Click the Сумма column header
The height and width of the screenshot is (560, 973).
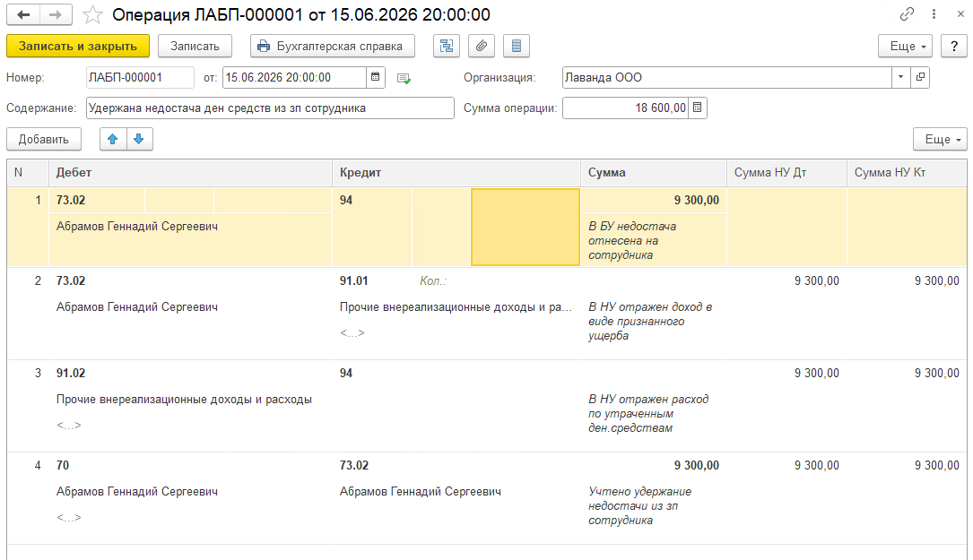654,172
